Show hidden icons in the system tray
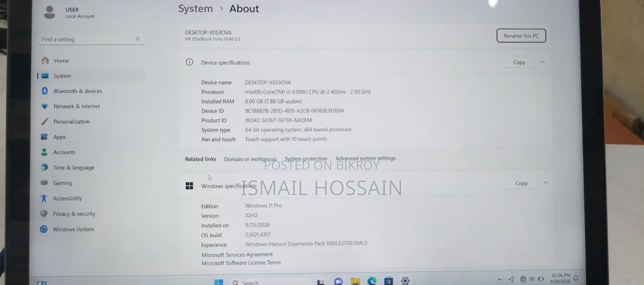The height and width of the screenshot is (285, 644). pyautogui.click(x=500, y=279)
